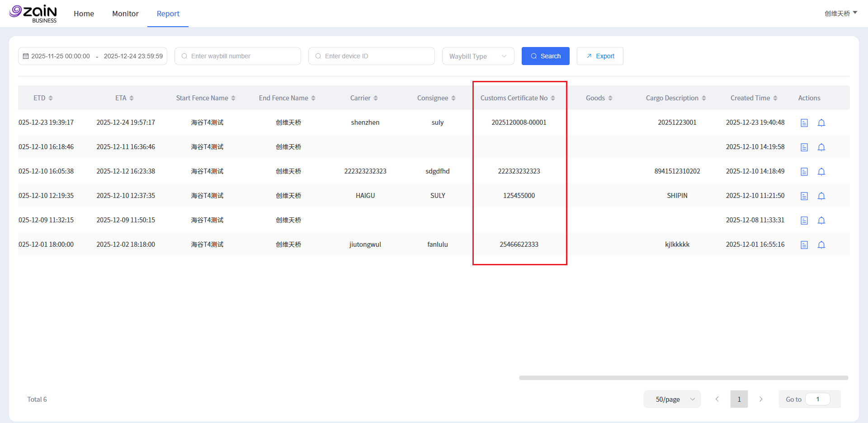Screen dimensions: 868x423
Task: Switch to the Monitor tab
Action: [125, 14]
